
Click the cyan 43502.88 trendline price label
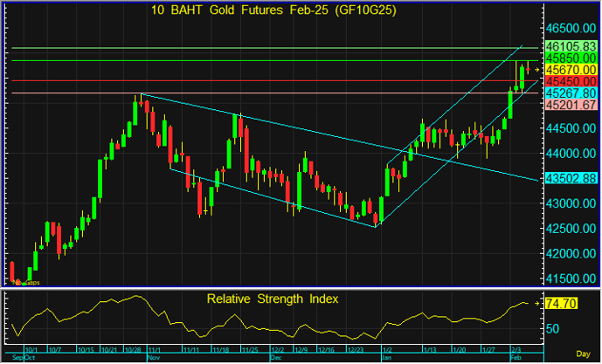(571, 178)
